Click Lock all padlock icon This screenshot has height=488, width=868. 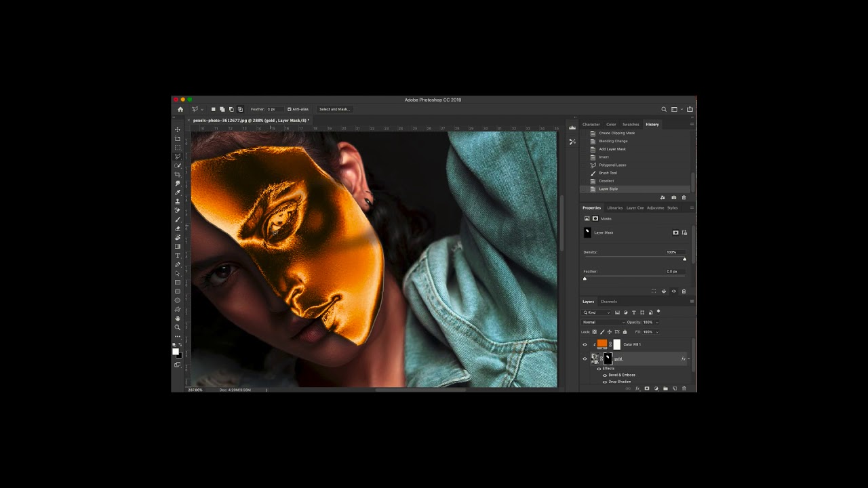pos(625,332)
